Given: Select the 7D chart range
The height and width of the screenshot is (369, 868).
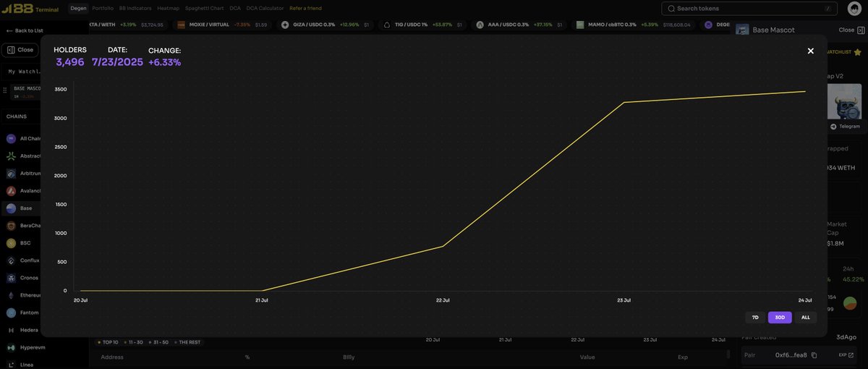Looking at the screenshot, I should [x=755, y=318].
